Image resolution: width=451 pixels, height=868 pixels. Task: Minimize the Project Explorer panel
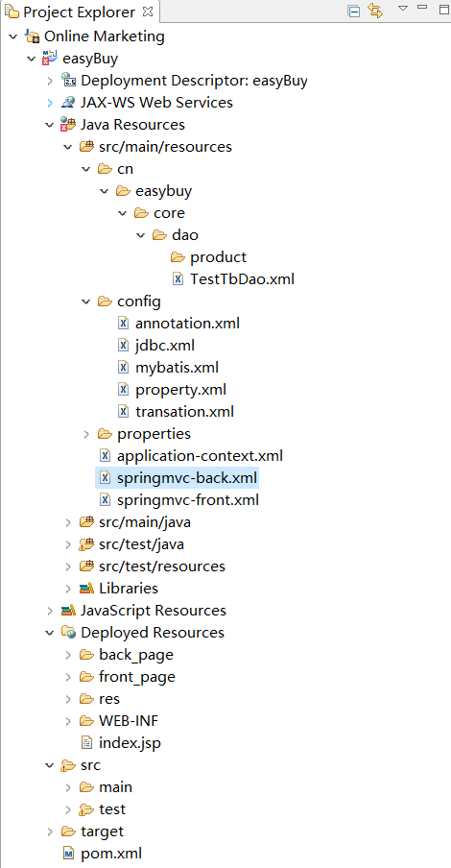click(x=422, y=7)
